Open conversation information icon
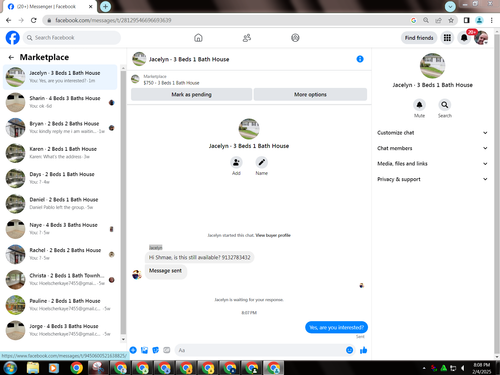 coord(360,59)
